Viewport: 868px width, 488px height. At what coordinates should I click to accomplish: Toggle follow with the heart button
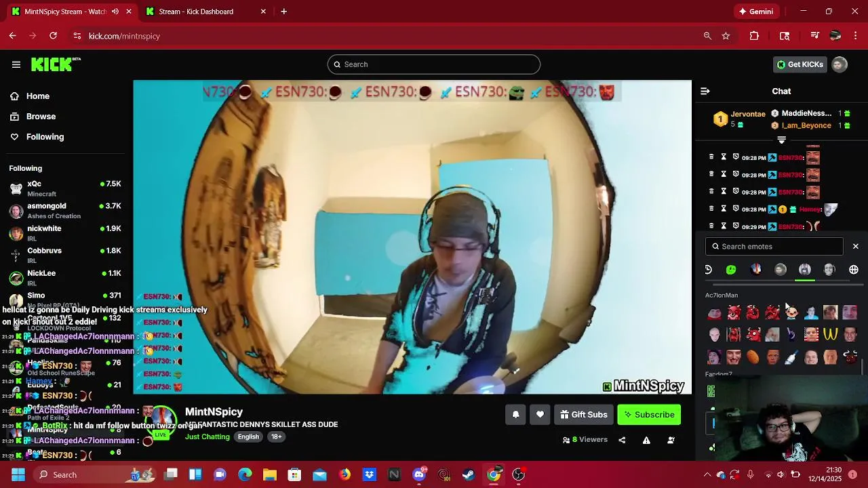[x=540, y=415]
